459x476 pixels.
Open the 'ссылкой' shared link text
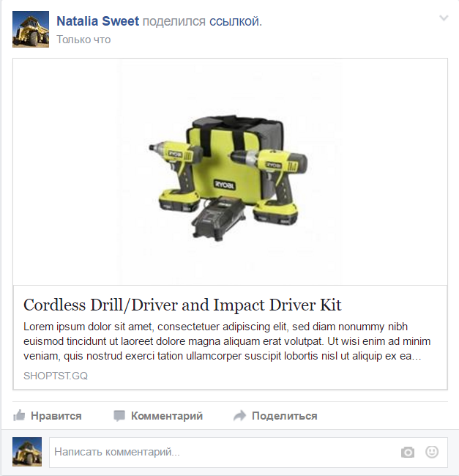pyautogui.click(x=235, y=21)
